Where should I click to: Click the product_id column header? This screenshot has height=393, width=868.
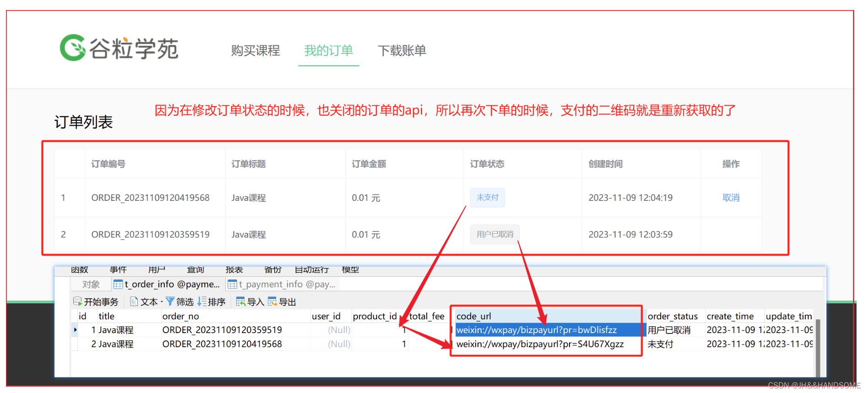click(x=374, y=316)
